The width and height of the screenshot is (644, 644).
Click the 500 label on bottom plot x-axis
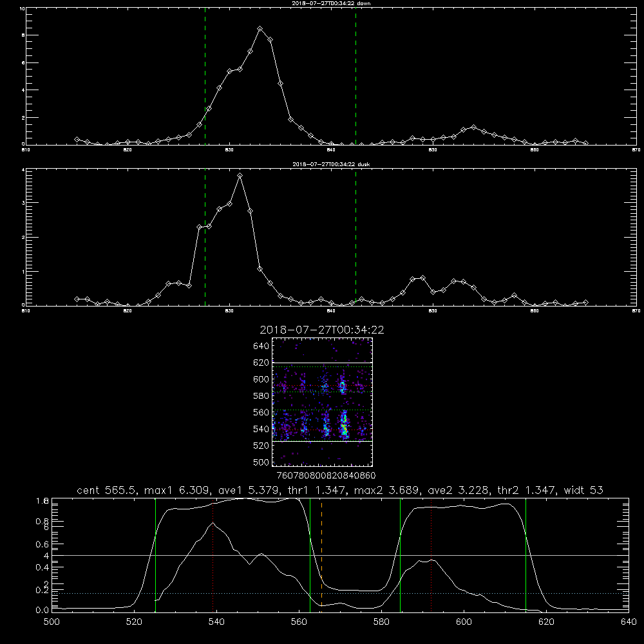point(52,622)
